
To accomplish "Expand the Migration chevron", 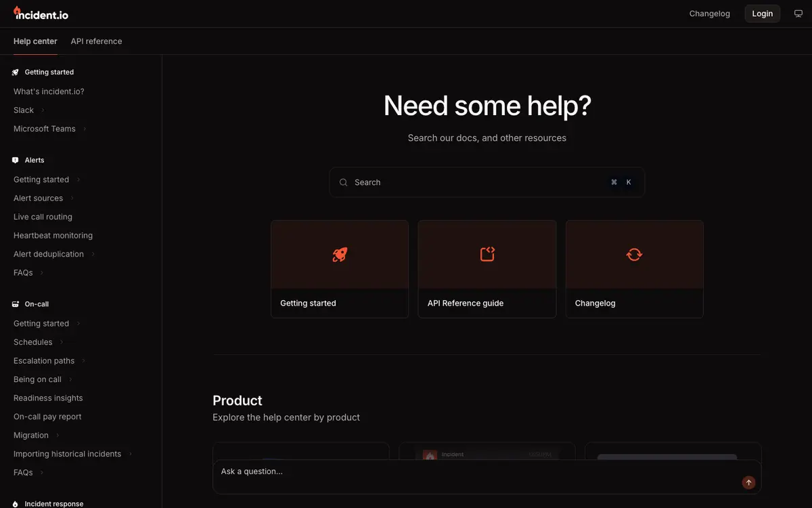I will pyautogui.click(x=58, y=436).
